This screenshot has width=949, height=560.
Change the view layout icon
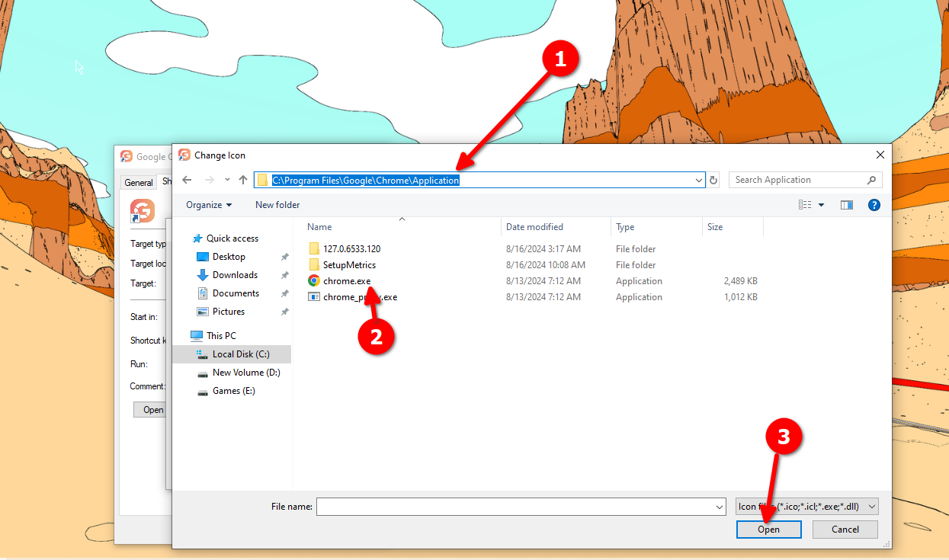tap(805, 205)
